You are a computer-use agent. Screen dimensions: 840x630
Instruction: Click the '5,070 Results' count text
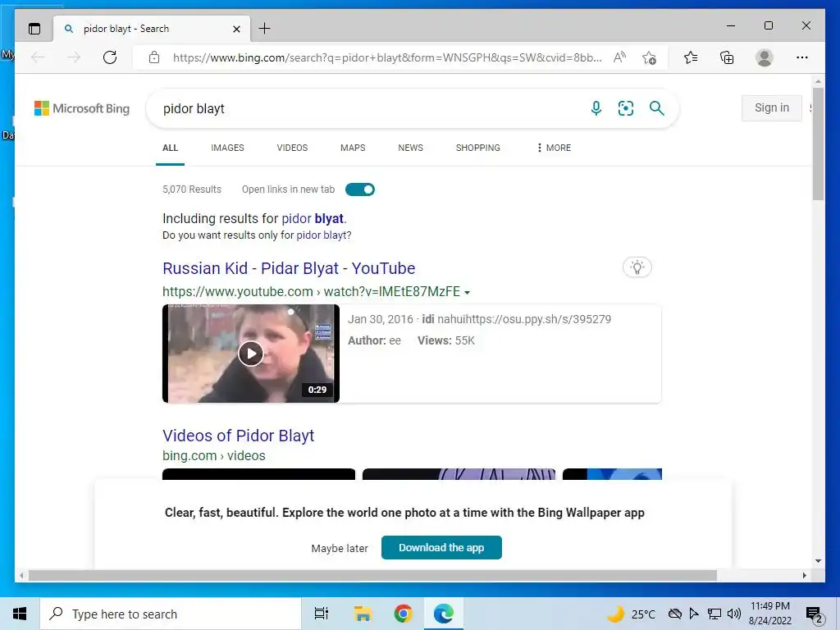pyautogui.click(x=192, y=189)
